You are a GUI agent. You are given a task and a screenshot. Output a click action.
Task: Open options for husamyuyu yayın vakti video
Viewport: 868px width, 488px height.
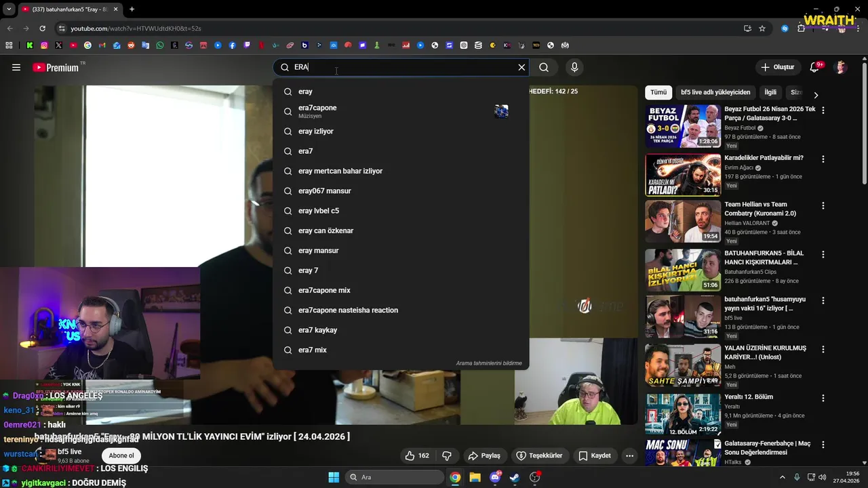click(x=823, y=300)
